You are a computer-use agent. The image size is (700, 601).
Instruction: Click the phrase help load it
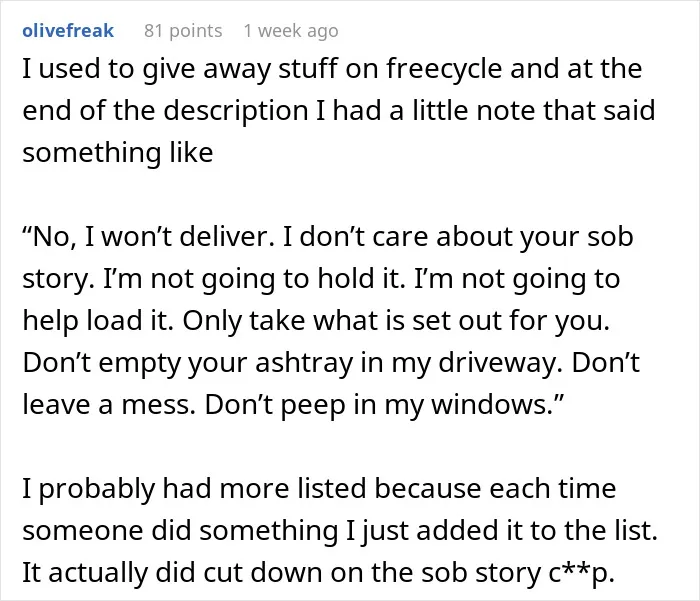pos(98,321)
